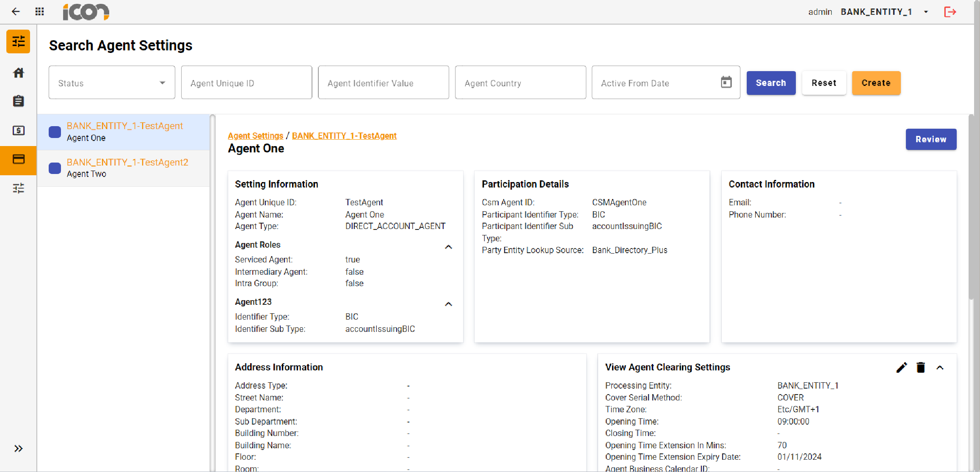Collapse the Agent Roles section

449,247
